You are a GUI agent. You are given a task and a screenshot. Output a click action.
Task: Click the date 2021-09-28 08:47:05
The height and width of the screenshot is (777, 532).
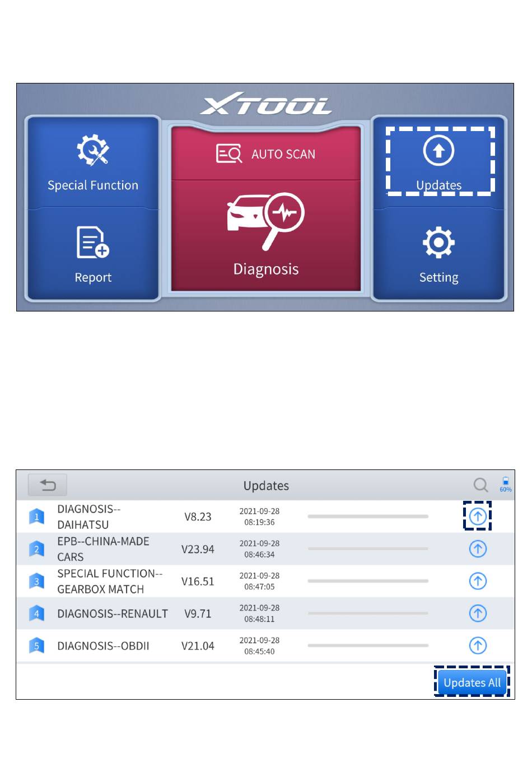(259, 581)
